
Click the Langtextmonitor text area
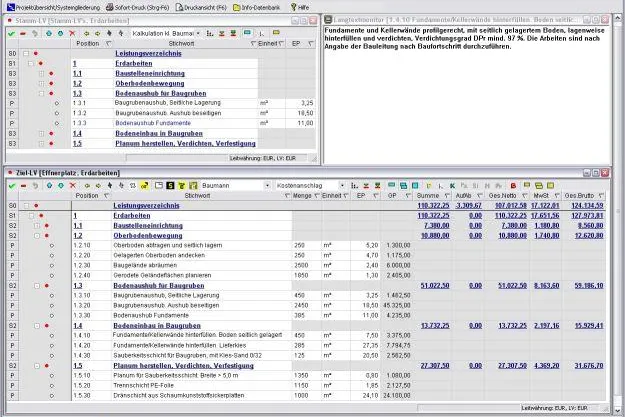tap(467, 94)
